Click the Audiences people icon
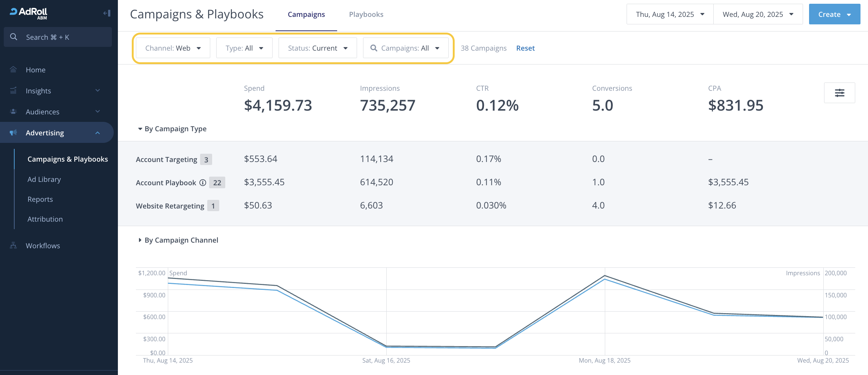This screenshot has width=868, height=375. click(x=14, y=112)
